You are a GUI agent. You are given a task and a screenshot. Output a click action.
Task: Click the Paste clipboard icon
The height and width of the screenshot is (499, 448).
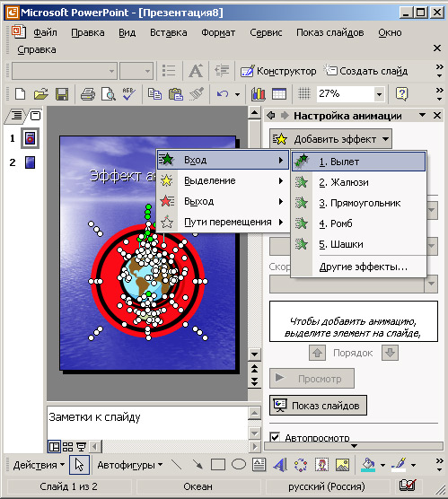point(175,94)
